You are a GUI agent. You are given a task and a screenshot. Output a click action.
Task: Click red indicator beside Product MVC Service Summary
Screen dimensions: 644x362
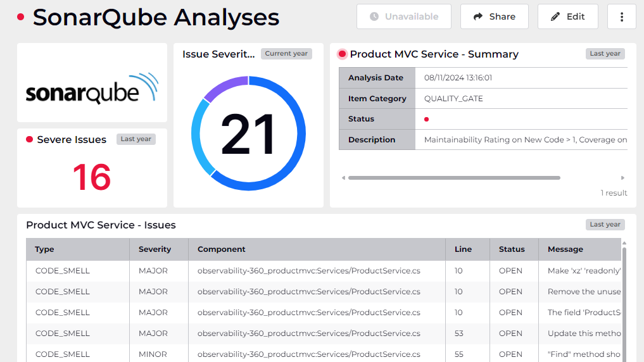(x=343, y=54)
